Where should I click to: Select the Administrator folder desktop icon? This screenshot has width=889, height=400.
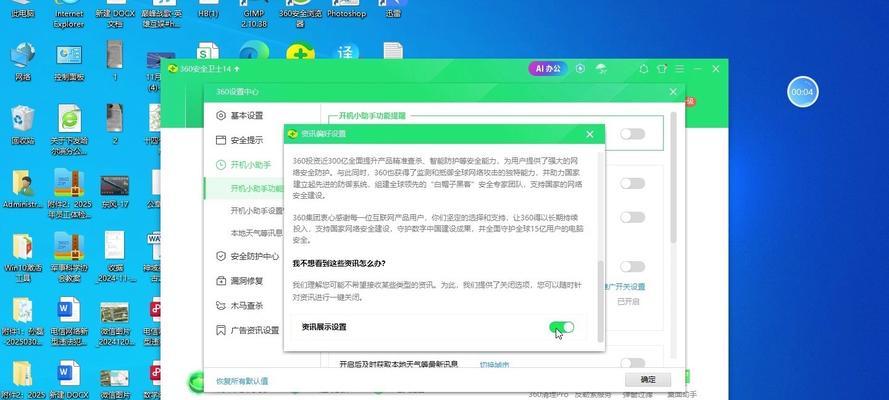(x=23, y=184)
